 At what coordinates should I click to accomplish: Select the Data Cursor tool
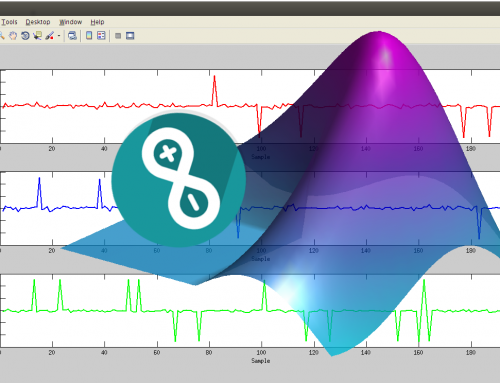pos(37,36)
